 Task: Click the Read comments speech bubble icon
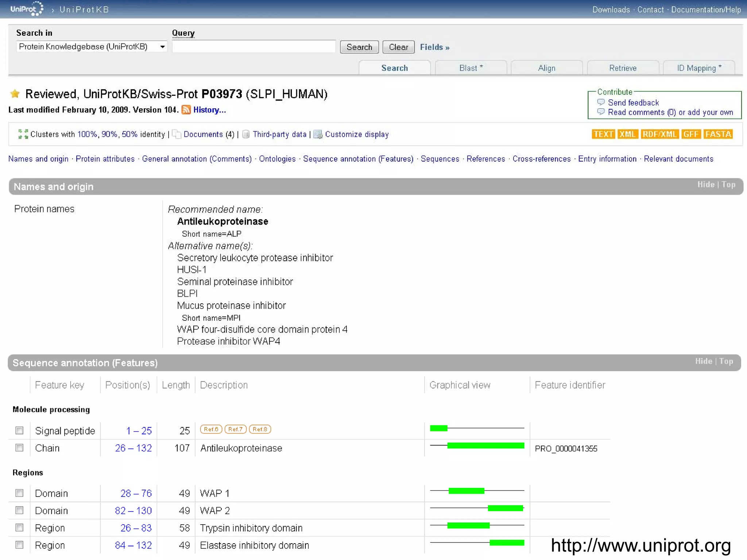pyautogui.click(x=601, y=112)
